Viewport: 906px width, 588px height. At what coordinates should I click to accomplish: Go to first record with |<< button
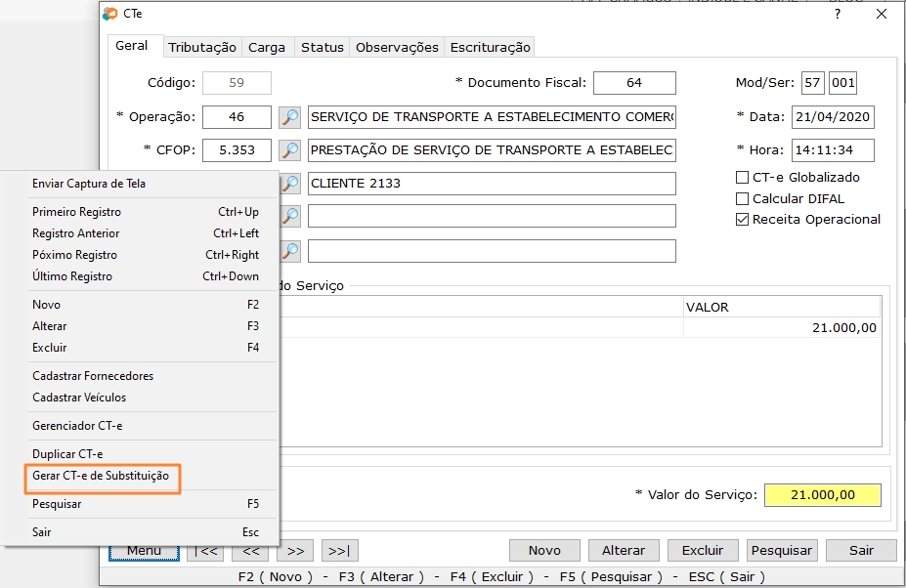pyautogui.click(x=206, y=550)
